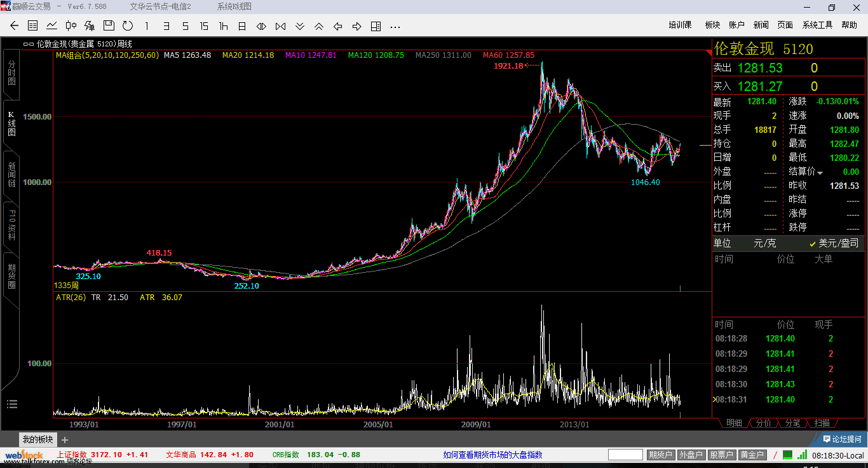Click the save (floppy disk) icon
The height and width of the screenshot is (468, 868).
(x=109, y=25)
